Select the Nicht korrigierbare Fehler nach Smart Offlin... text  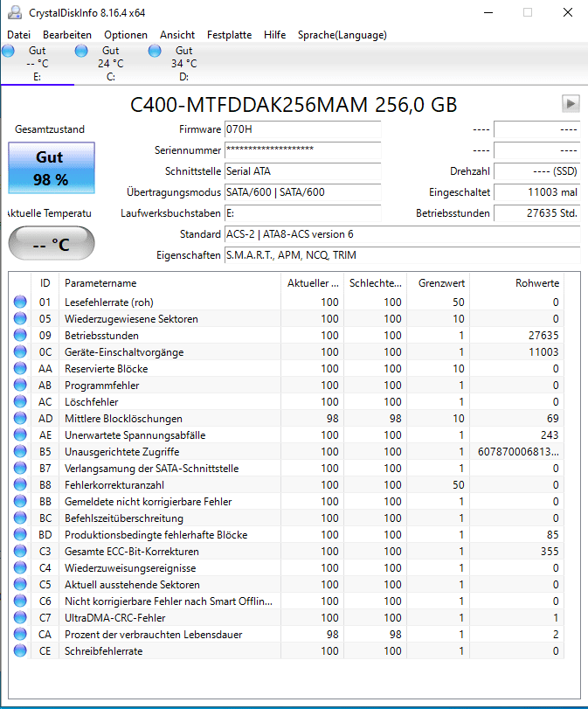pyautogui.click(x=169, y=601)
